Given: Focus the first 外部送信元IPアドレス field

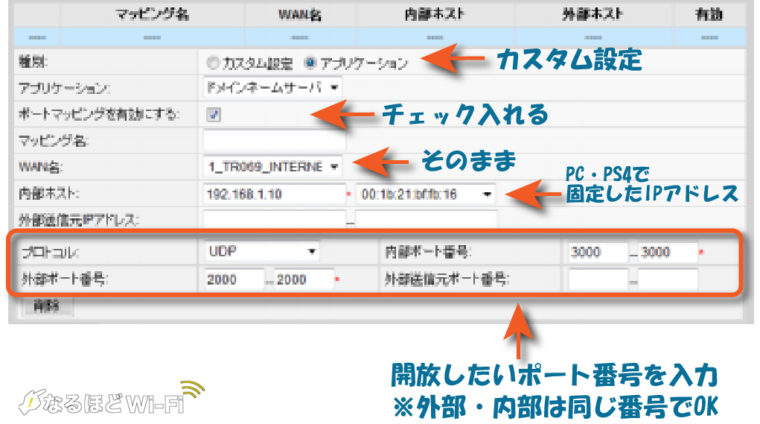Looking at the screenshot, I should (x=272, y=219).
